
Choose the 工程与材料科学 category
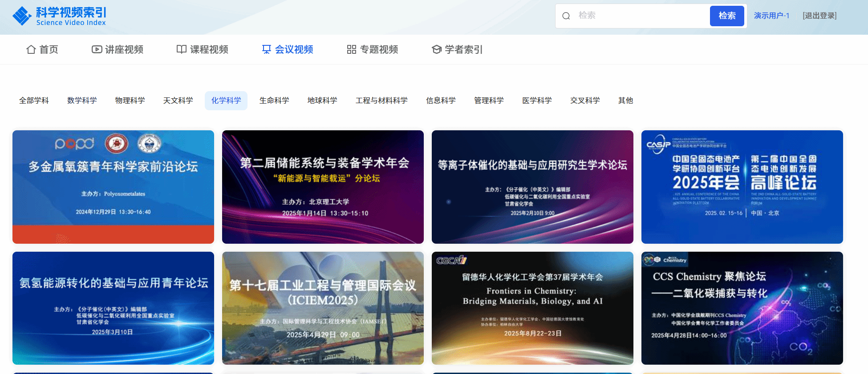381,101
